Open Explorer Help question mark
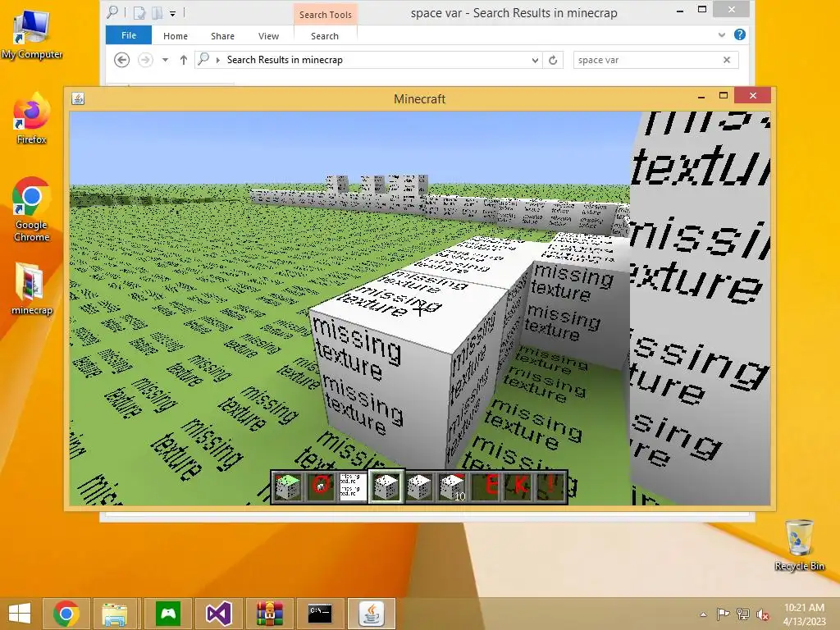Screen dimensions: 840x630 click(740, 34)
